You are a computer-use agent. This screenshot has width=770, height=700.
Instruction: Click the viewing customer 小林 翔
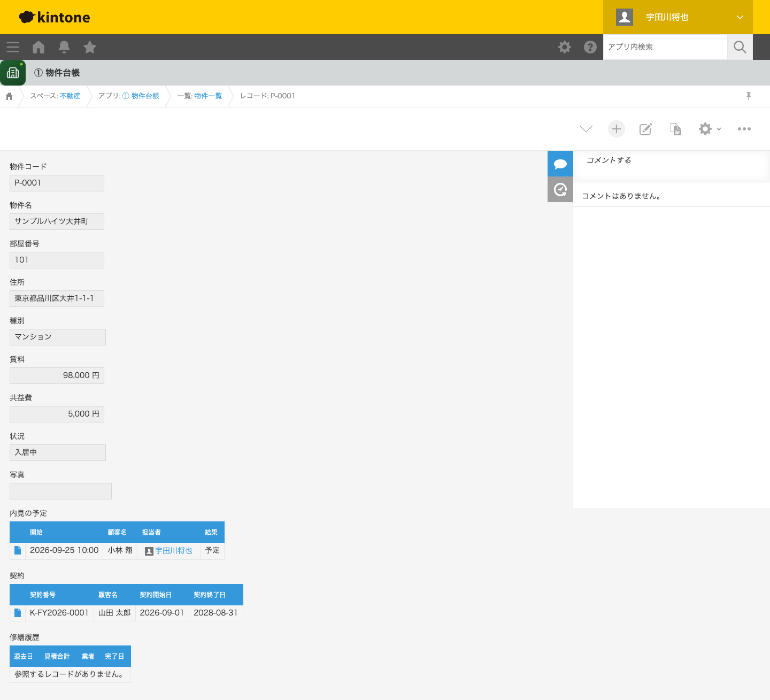(120, 550)
